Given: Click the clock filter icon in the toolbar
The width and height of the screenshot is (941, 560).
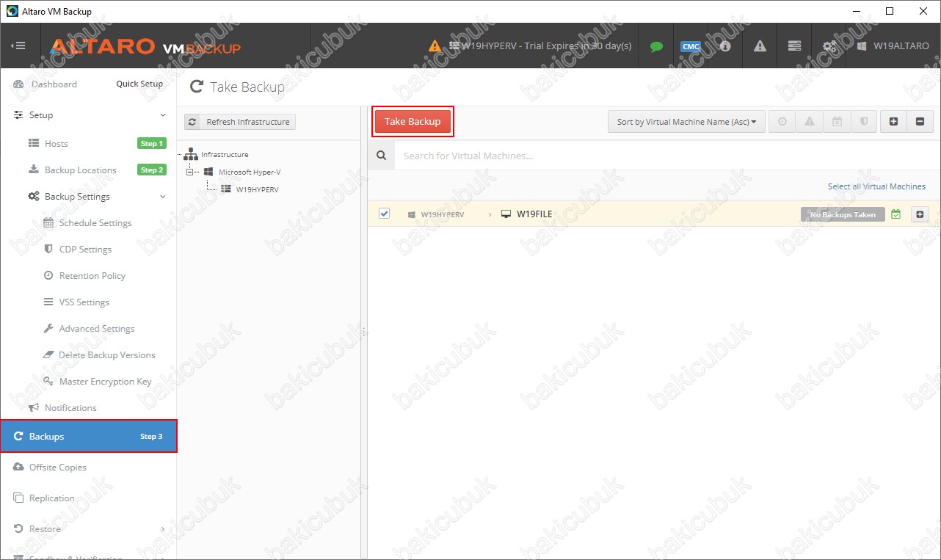Looking at the screenshot, I should tap(782, 122).
